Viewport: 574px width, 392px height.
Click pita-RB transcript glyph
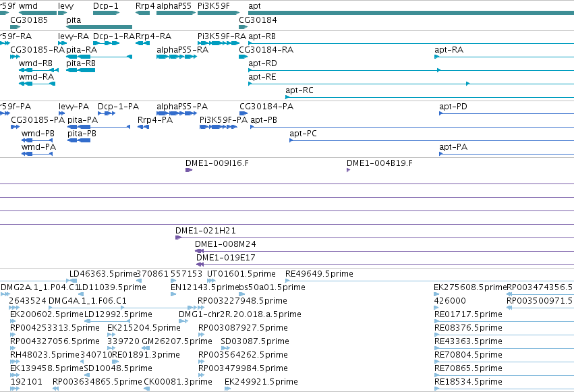click(x=80, y=70)
